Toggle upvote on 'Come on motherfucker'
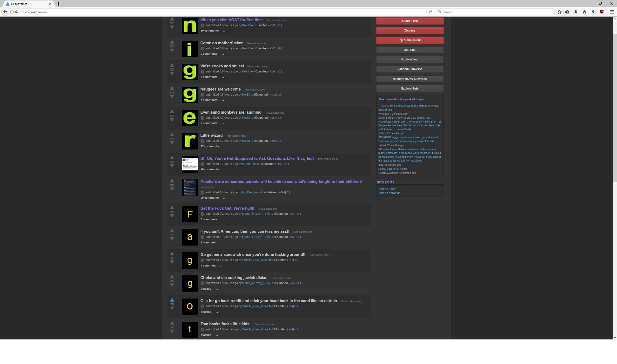 point(172,42)
